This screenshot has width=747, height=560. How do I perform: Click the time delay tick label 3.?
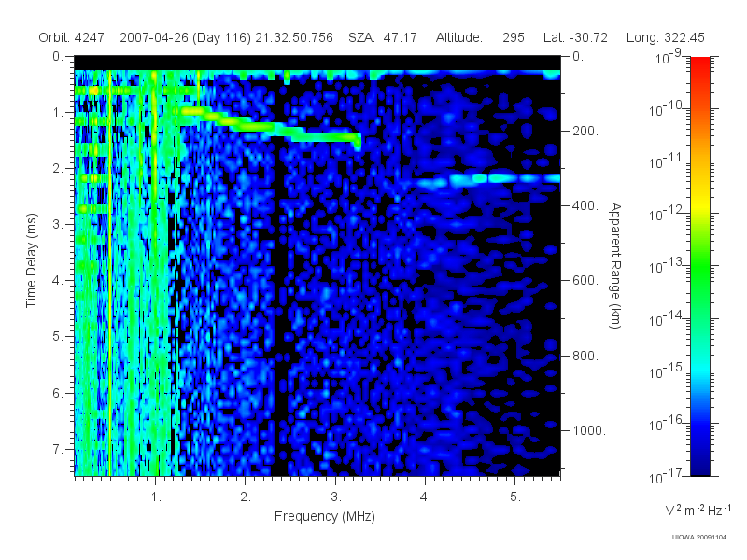click(58, 225)
